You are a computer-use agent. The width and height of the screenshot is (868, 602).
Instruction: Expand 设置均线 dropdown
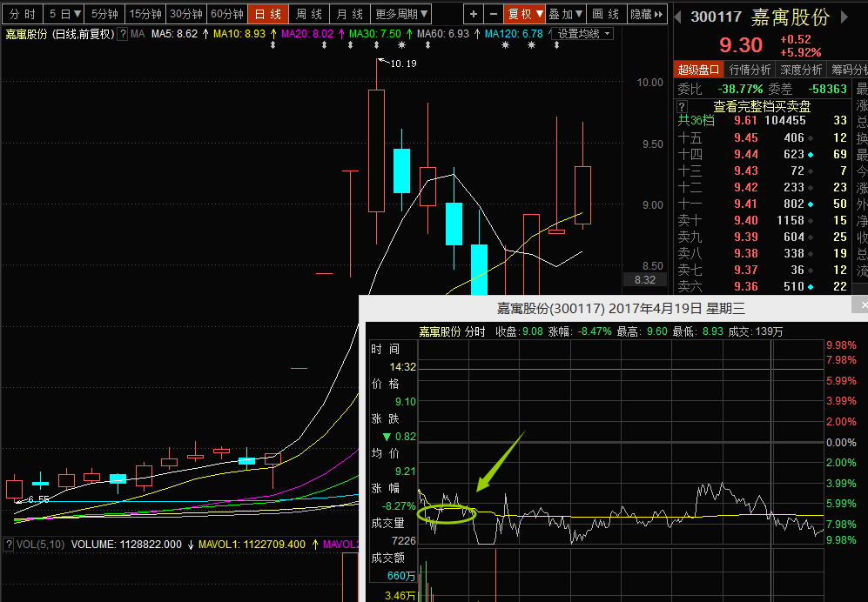pos(584,34)
